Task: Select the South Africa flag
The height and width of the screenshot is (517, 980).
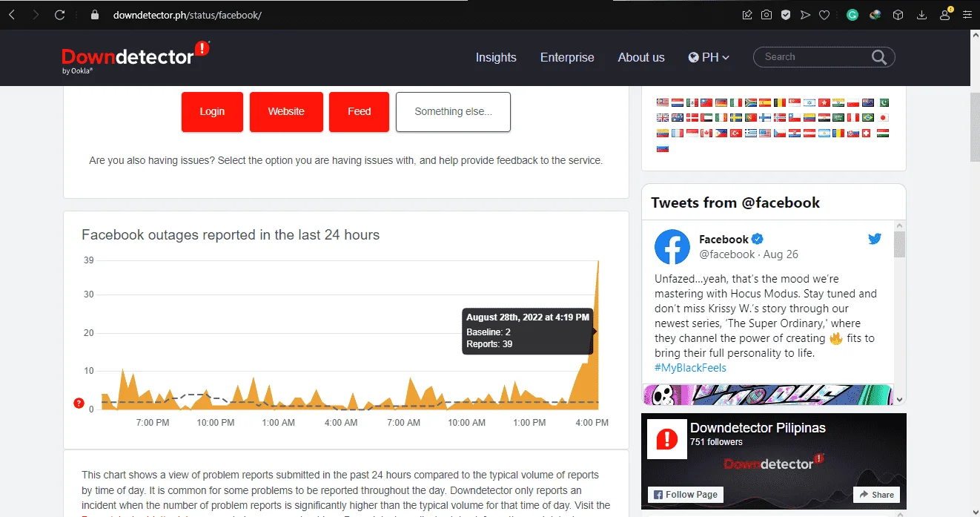Action: (x=751, y=102)
